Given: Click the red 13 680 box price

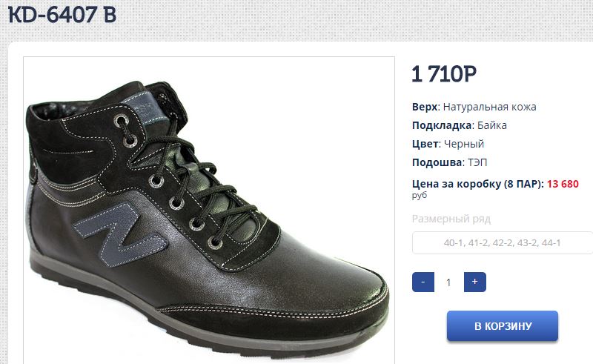Looking at the screenshot, I should click(x=563, y=184).
